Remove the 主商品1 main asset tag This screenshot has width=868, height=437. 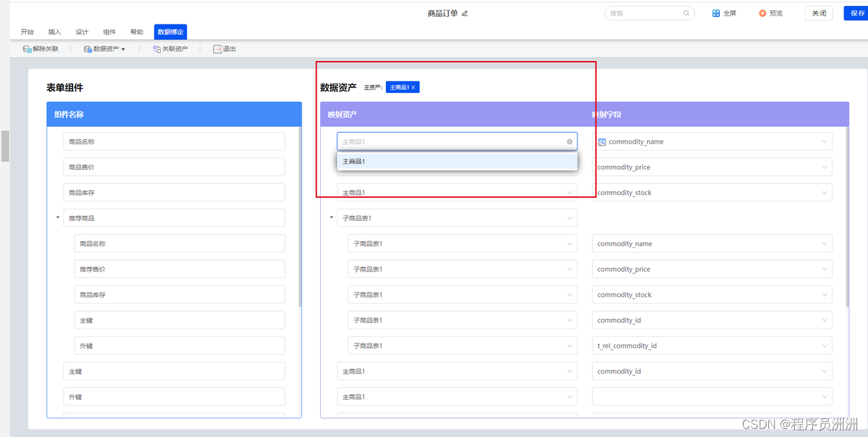tap(413, 87)
